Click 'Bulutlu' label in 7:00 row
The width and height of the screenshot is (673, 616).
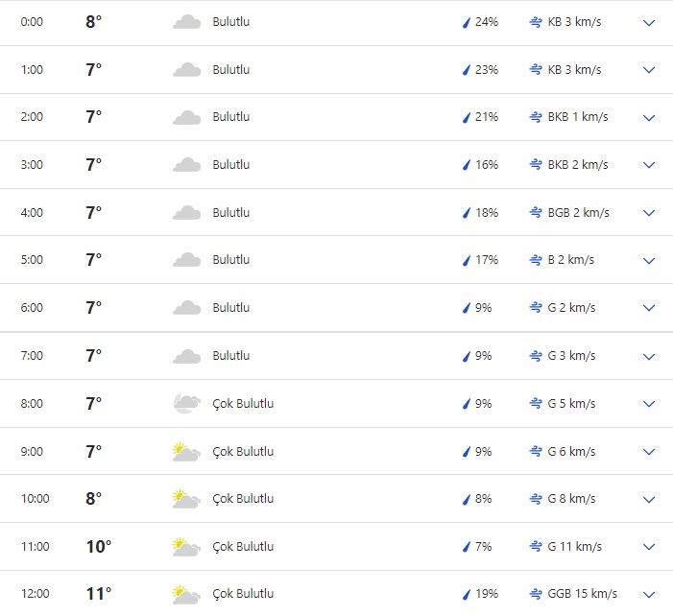(231, 356)
